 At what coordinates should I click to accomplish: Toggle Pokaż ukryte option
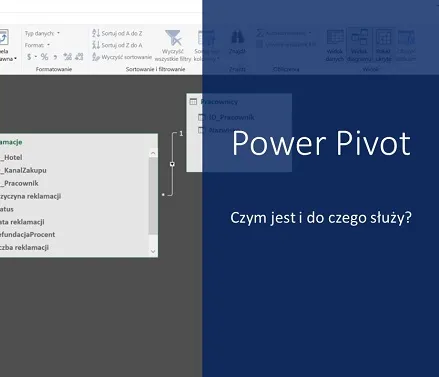[383, 46]
